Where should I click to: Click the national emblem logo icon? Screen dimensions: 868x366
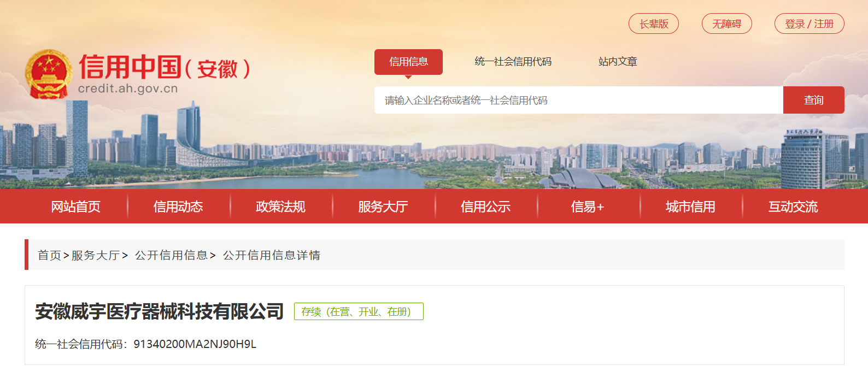click(x=49, y=74)
